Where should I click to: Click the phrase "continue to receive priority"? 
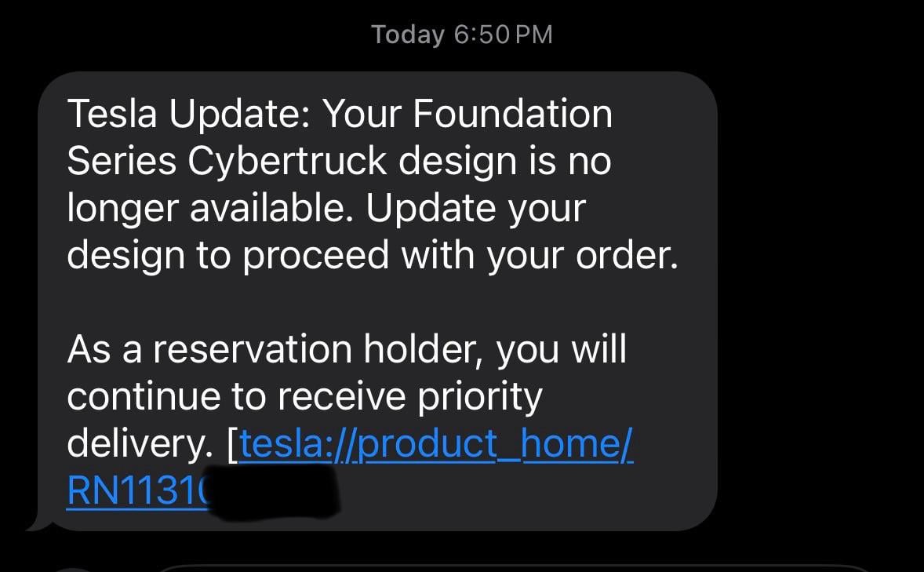point(304,397)
